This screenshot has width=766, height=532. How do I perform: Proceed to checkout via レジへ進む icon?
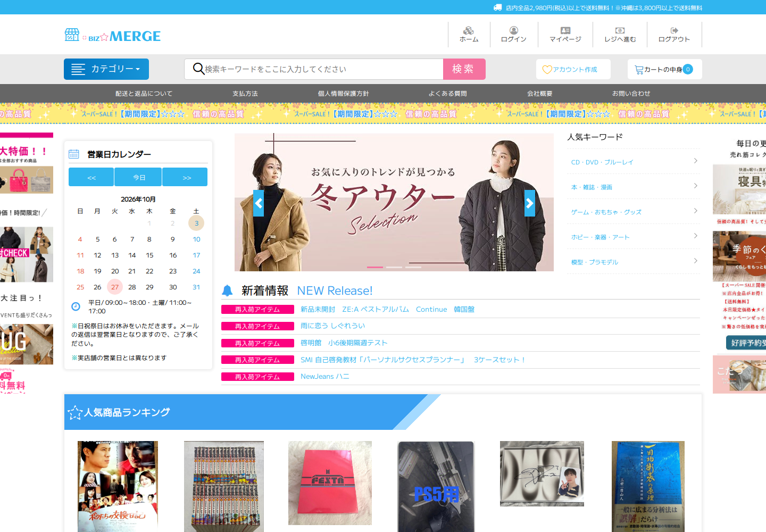click(620, 30)
